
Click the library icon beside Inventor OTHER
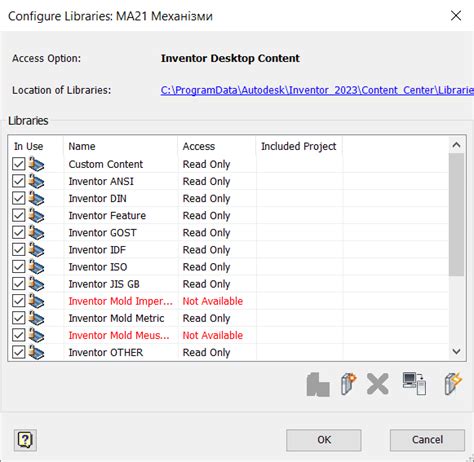[36, 352]
